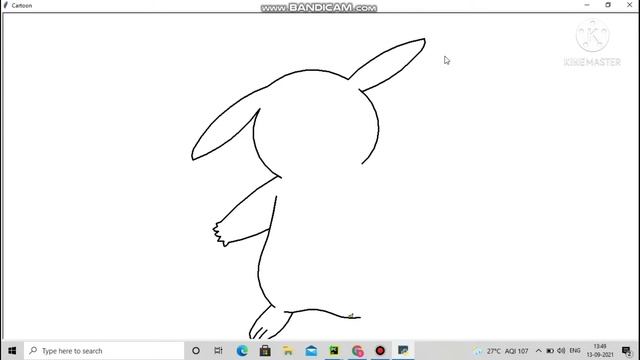Select the active Cartoon window taskbar icon
The width and height of the screenshot is (640, 360).
(403, 351)
